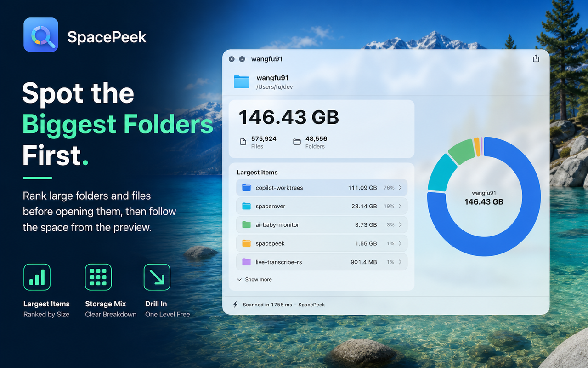The width and height of the screenshot is (588, 368).
Task: Click the Drill In arrow icon
Action: tap(157, 277)
